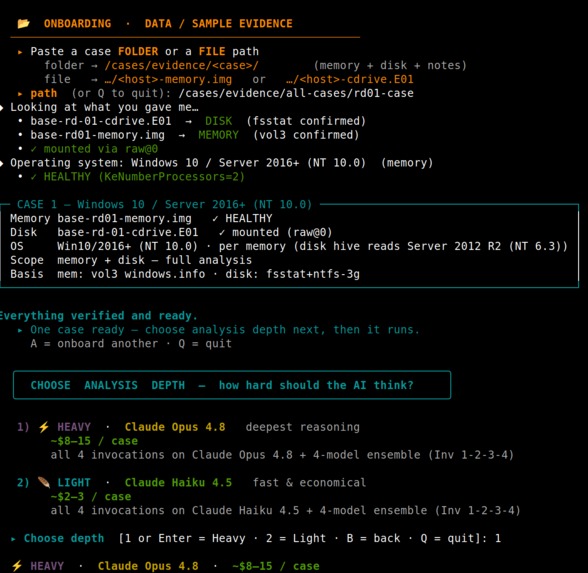Click the checkmark before 'mounted via raw@0'

[x=34, y=149]
